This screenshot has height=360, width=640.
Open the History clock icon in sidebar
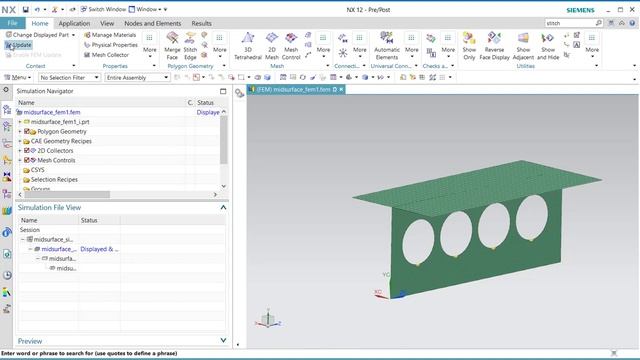(x=7, y=275)
